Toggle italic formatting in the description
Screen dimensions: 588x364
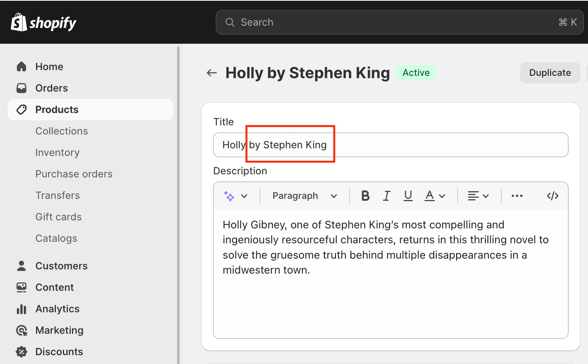pyautogui.click(x=386, y=196)
